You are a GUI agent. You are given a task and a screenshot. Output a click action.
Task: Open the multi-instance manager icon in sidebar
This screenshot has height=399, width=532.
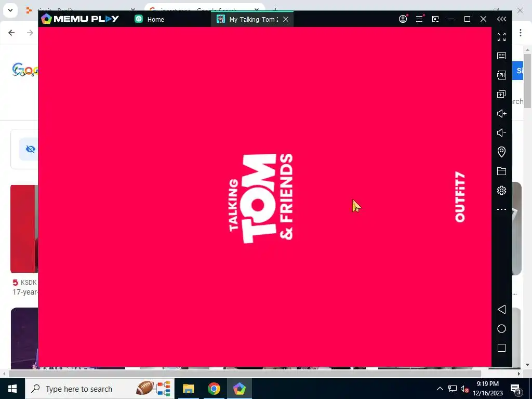[501, 95]
